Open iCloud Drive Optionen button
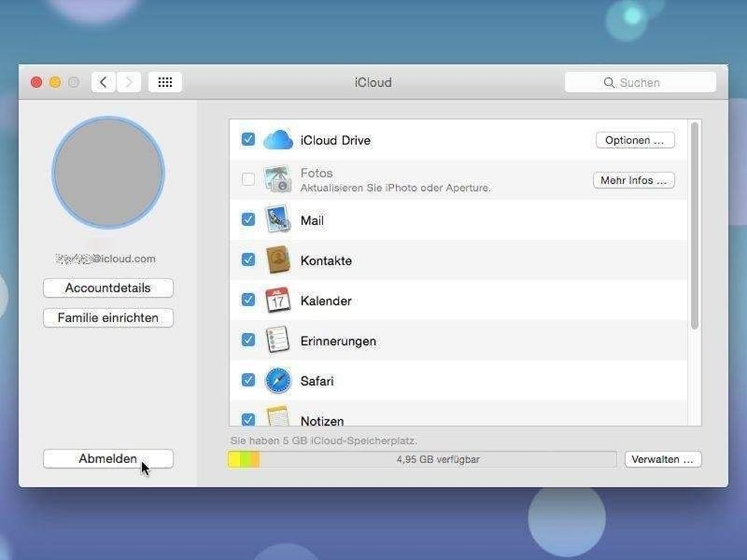Image resolution: width=747 pixels, height=560 pixels. (635, 140)
